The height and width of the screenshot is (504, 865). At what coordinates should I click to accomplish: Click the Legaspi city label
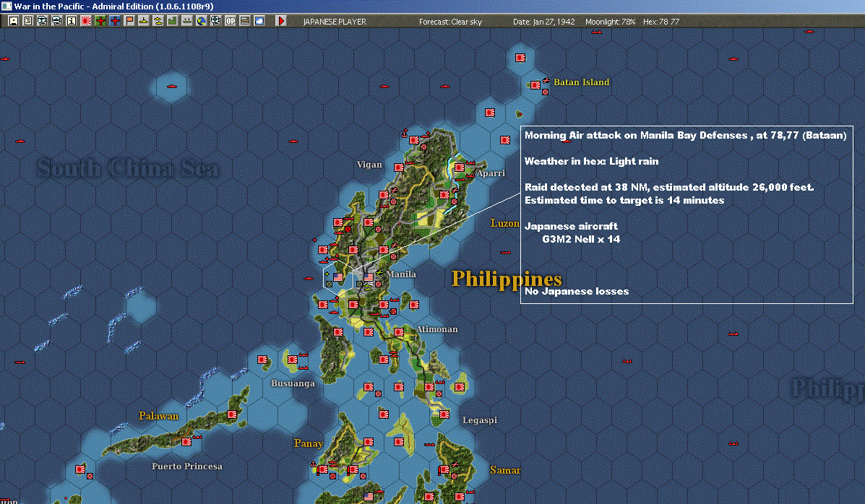480,420
